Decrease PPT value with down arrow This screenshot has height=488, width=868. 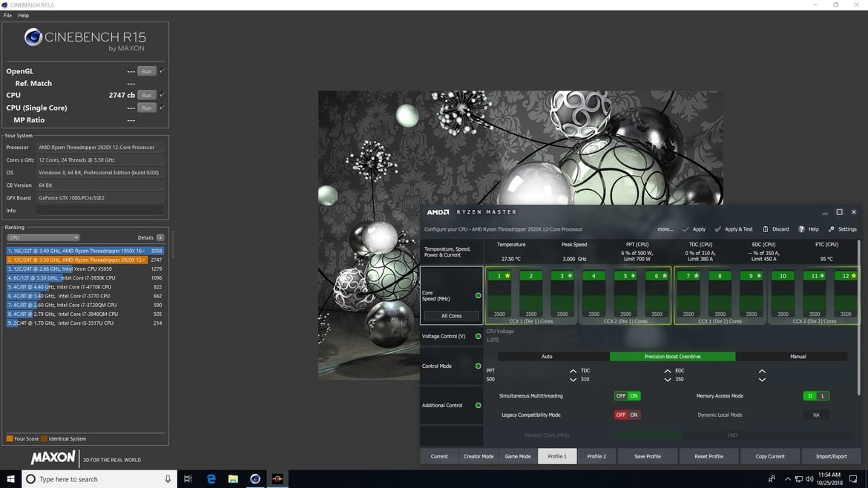click(x=573, y=380)
